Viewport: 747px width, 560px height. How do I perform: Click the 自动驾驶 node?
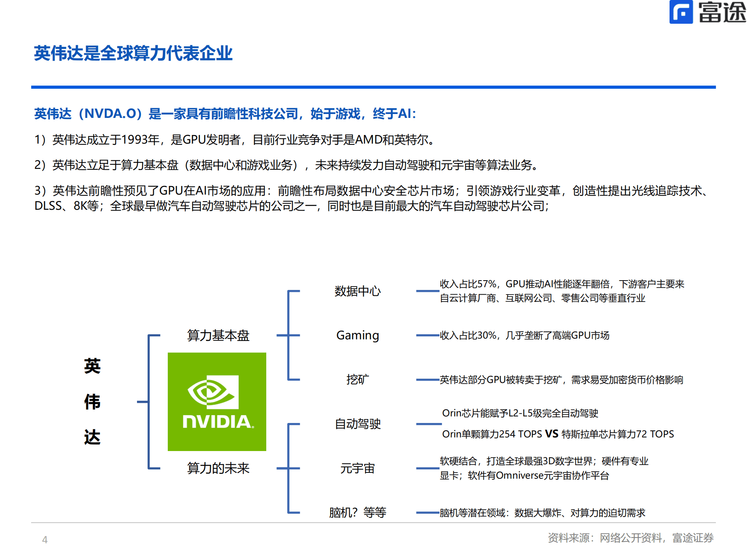coord(357,424)
